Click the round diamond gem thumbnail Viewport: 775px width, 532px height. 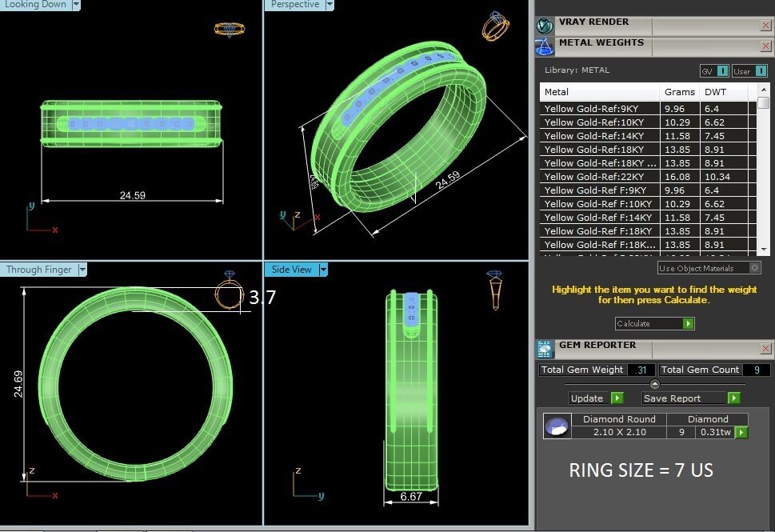click(557, 426)
